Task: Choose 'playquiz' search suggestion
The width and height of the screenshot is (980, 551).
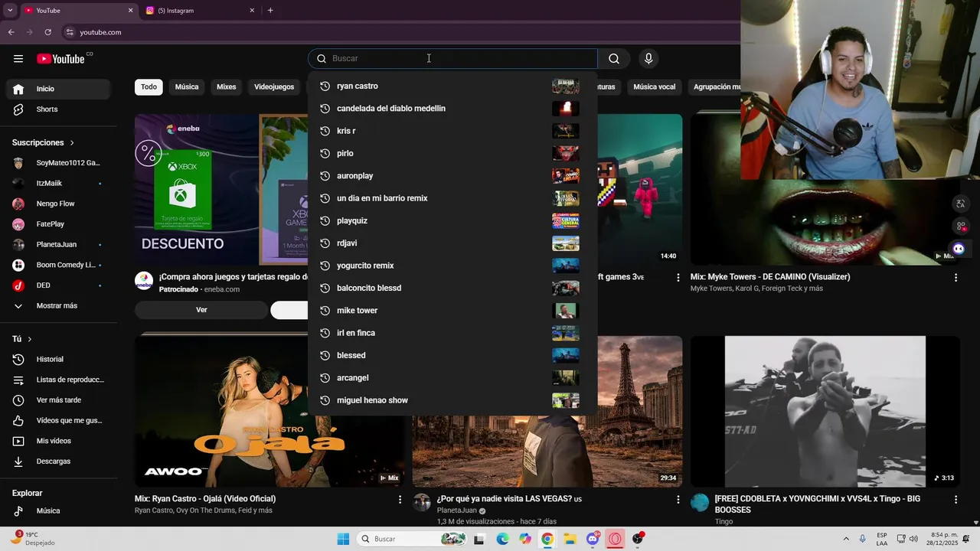Action: pyautogui.click(x=452, y=220)
